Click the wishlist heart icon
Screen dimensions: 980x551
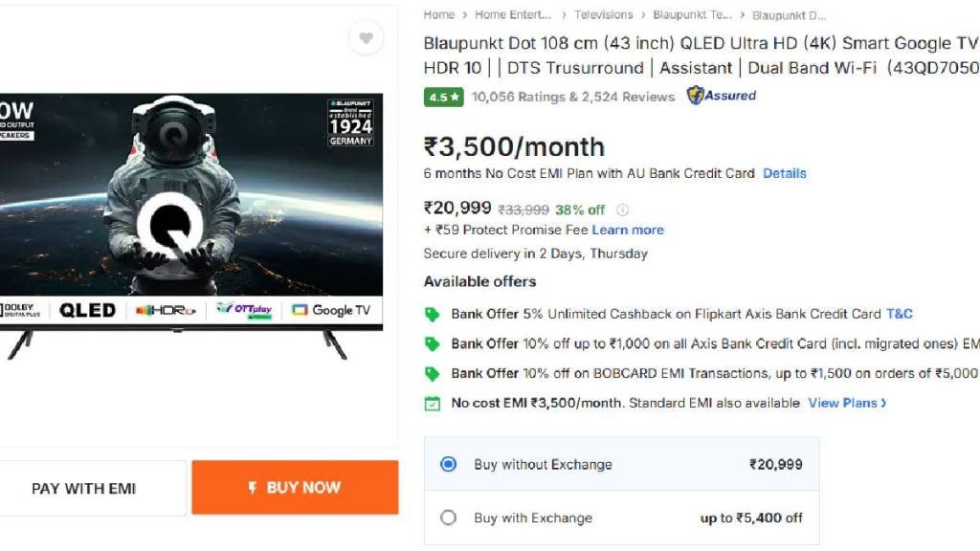[x=366, y=38]
